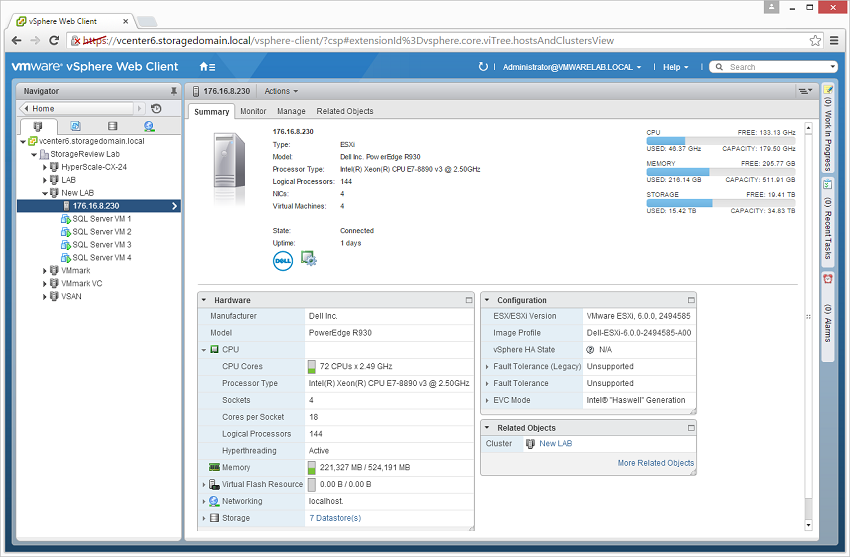This screenshot has width=850, height=557.
Task: Select SQL Server VM 1
Action: (102, 219)
